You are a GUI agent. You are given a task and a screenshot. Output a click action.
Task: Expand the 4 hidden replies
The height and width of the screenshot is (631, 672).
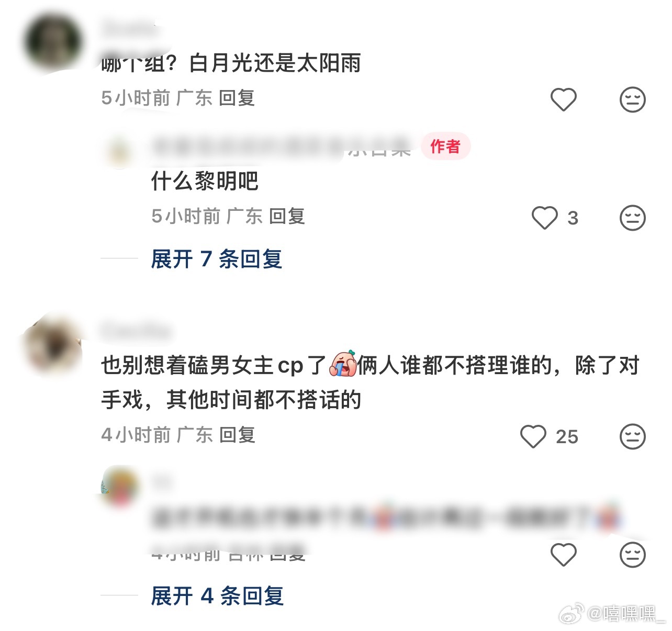pos(217,596)
